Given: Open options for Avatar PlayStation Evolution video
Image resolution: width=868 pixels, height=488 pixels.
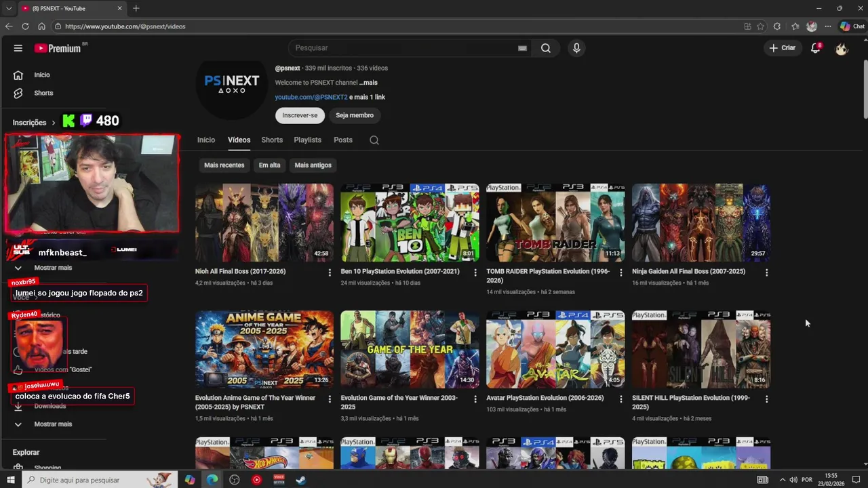Looking at the screenshot, I should coord(620,399).
